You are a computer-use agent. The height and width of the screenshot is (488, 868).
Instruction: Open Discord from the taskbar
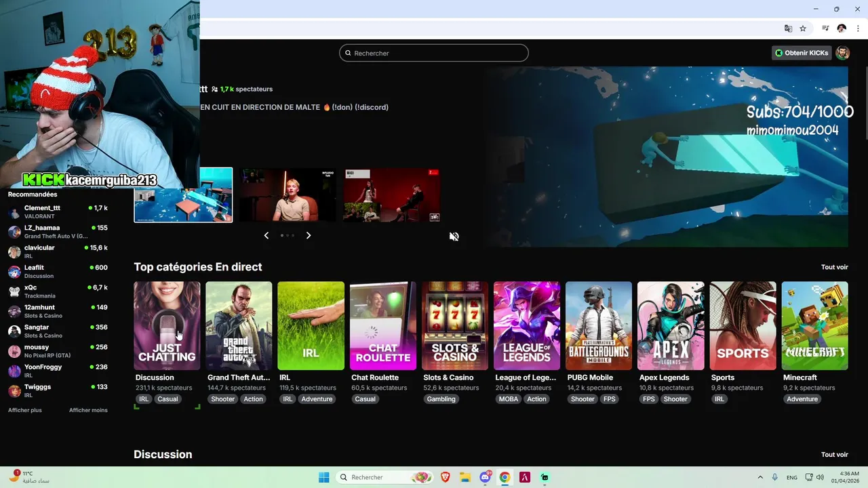tap(485, 477)
